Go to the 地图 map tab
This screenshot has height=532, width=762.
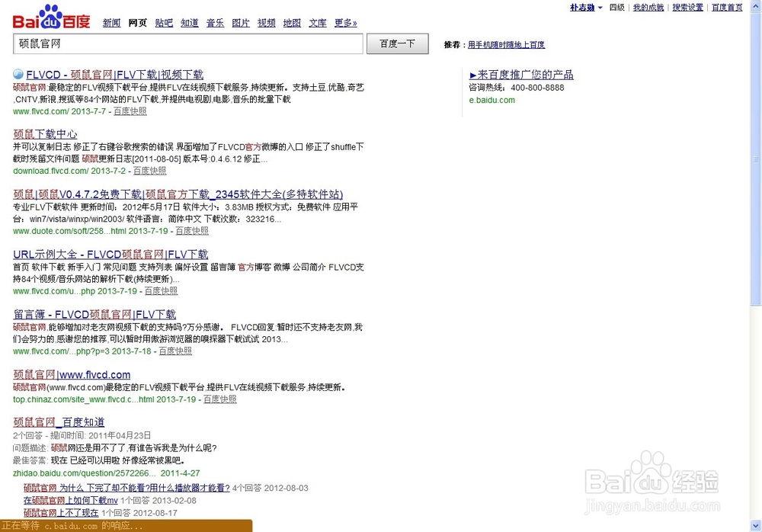click(292, 23)
